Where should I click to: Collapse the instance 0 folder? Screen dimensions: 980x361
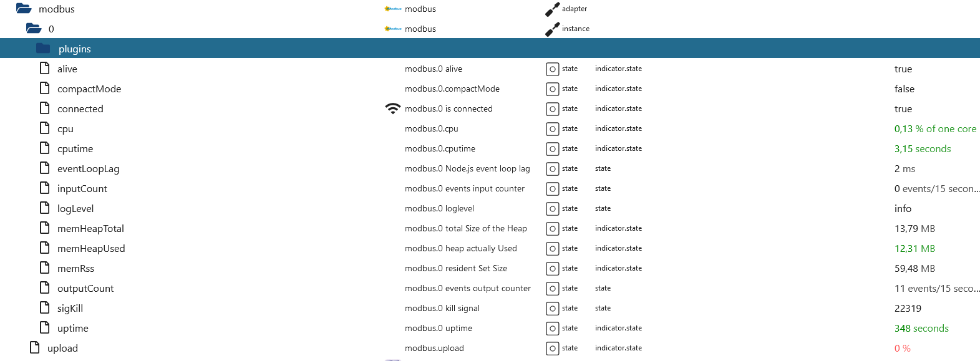click(x=34, y=29)
